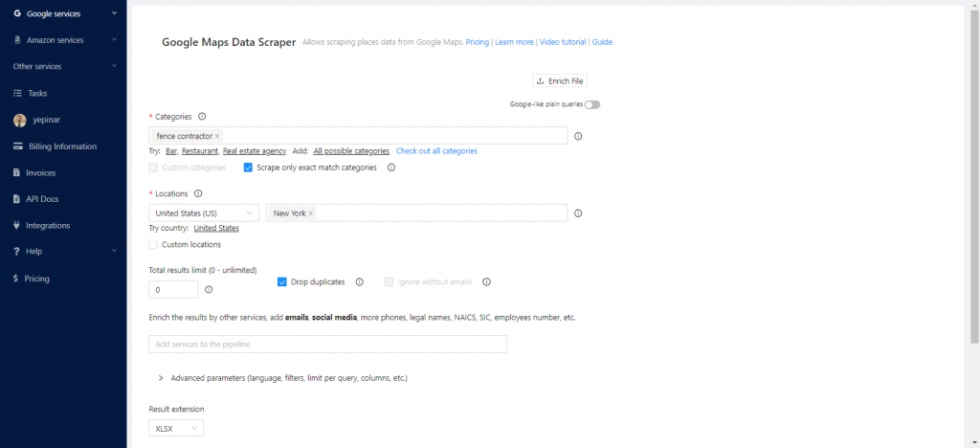Open the Video tutorial link

[563, 42]
